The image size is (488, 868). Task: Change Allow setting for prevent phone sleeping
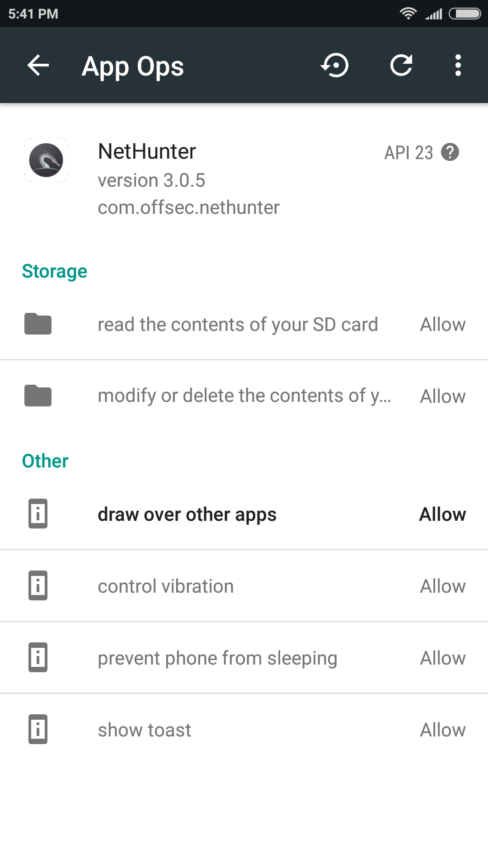click(x=443, y=658)
